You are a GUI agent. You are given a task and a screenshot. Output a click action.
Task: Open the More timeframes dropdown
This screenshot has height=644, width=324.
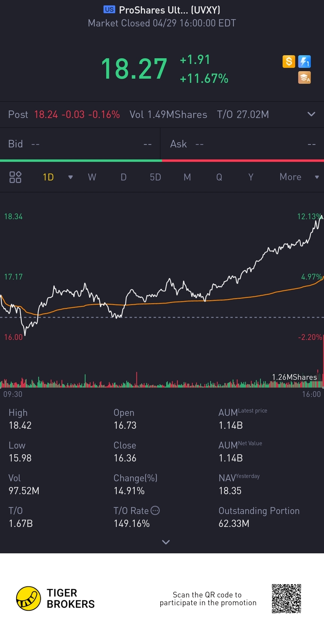click(299, 177)
